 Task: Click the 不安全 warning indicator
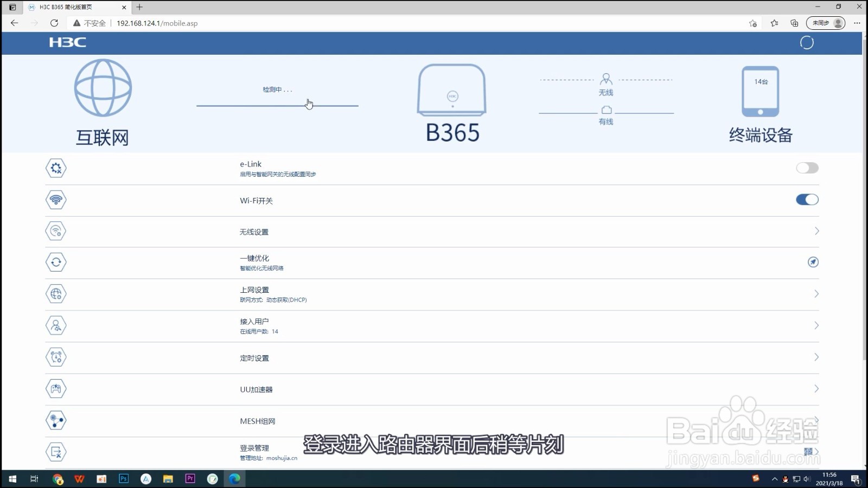90,23
